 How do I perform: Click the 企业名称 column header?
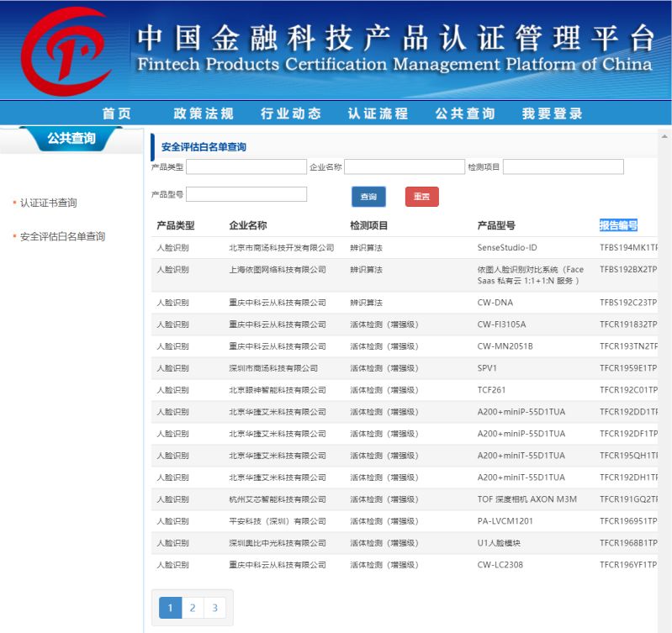click(x=248, y=225)
